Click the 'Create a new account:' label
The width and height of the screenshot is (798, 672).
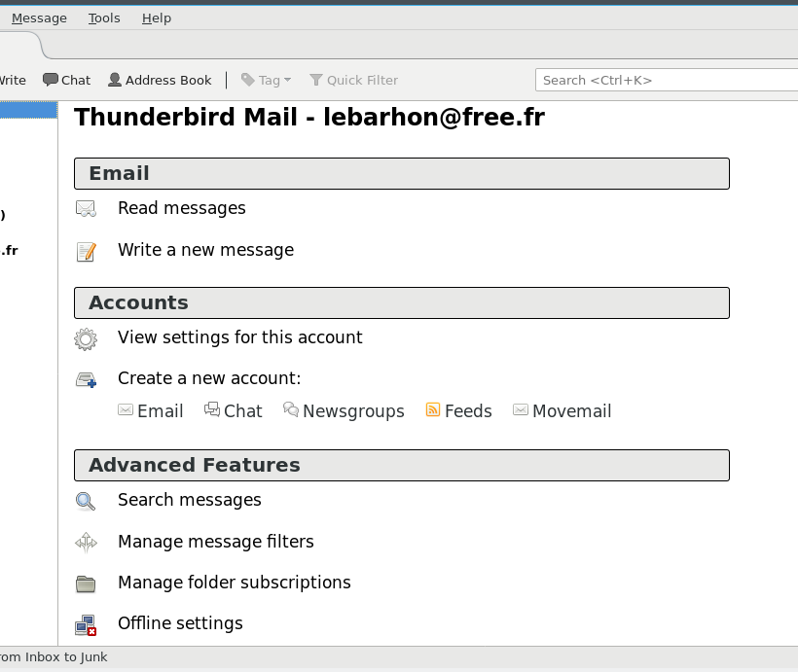(x=209, y=378)
